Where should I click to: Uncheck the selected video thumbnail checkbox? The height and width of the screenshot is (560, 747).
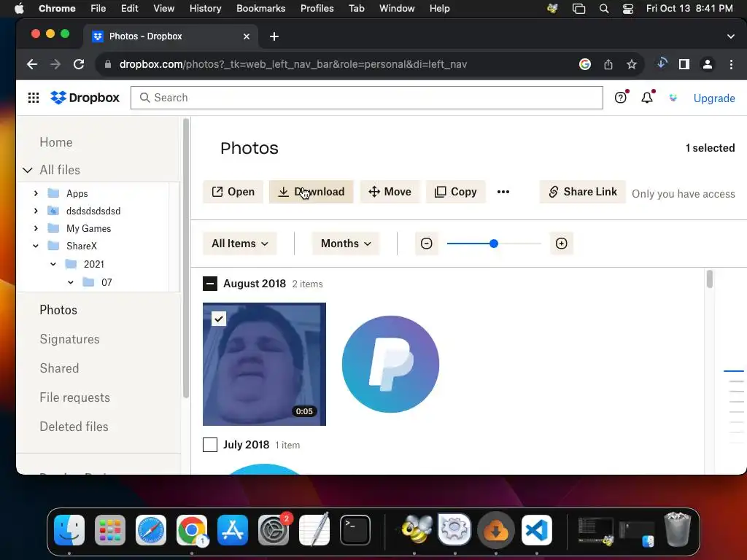pyautogui.click(x=219, y=319)
